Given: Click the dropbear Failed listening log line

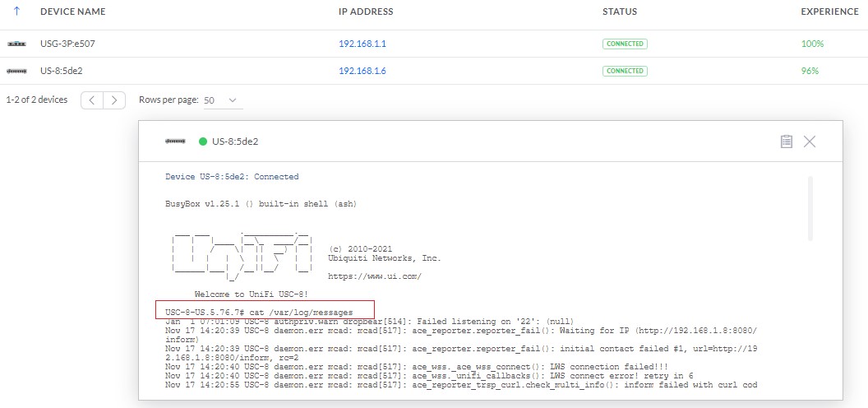Looking at the screenshot, I should click(x=369, y=322).
